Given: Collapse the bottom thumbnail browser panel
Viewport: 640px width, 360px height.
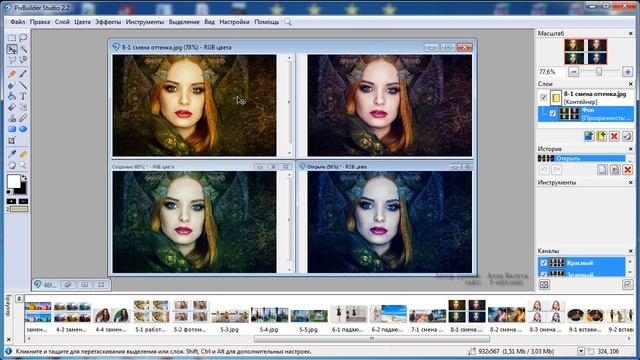Looking at the screenshot, I should pos(19,299).
